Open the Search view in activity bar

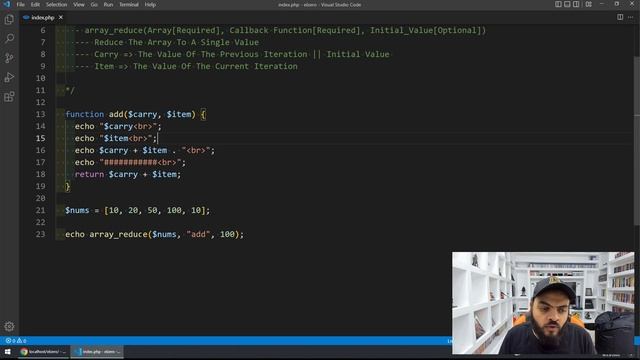[9, 38]
